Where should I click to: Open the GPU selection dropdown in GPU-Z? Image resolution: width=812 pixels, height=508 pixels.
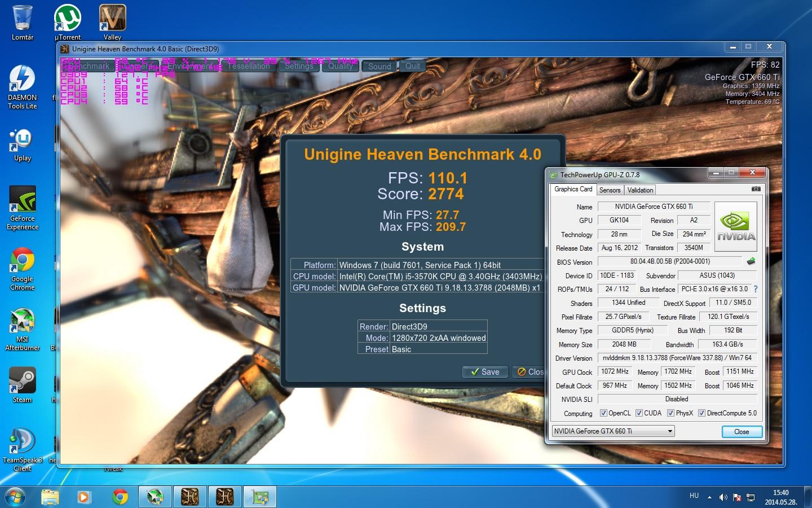click(613, 431)
